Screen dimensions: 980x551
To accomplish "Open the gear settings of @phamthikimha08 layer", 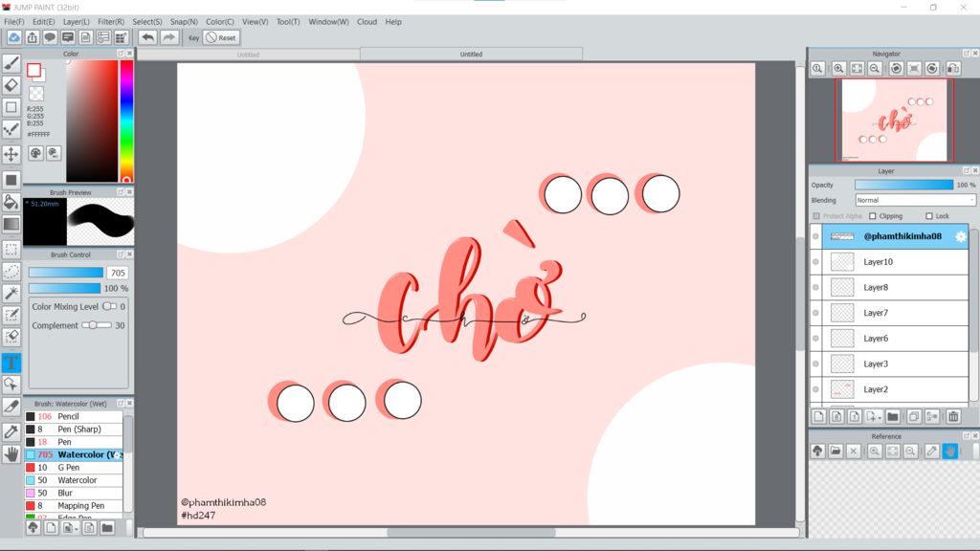I will [961, 236].
